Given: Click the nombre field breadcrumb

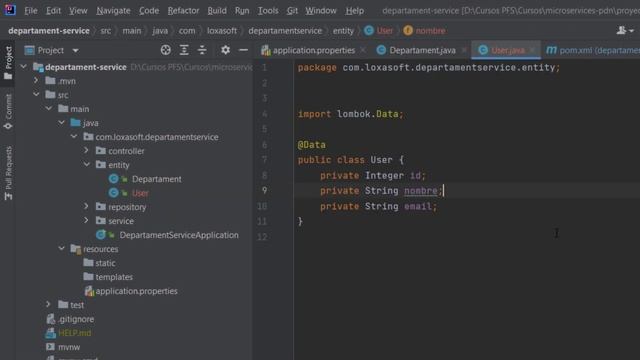Looking at the screenshot, I should tap(424, 31).
